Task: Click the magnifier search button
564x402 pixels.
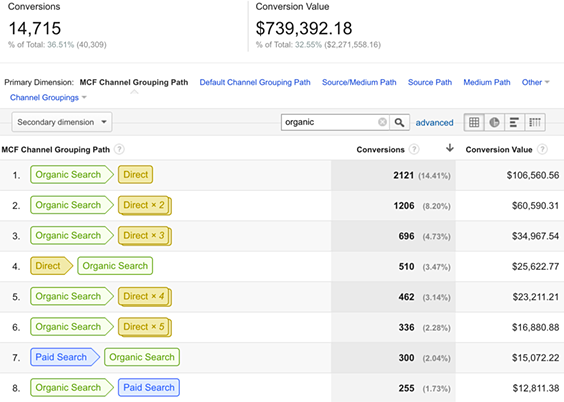Action: [399, 122]
